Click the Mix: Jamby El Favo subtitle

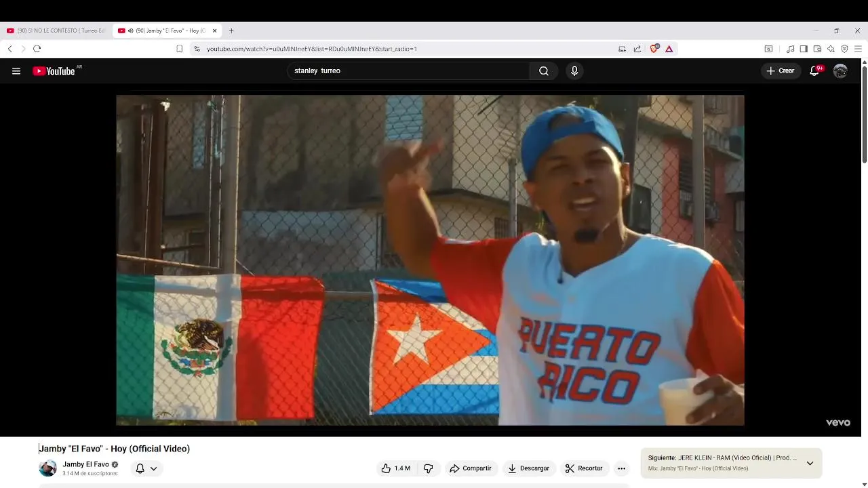tap(698, 468)
